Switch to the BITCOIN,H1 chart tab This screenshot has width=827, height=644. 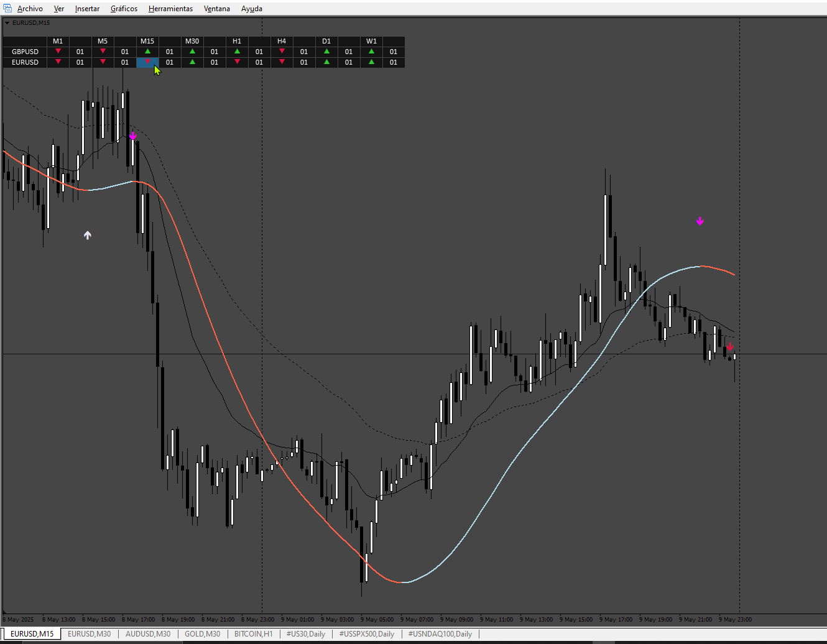click(x=253, y=634)
